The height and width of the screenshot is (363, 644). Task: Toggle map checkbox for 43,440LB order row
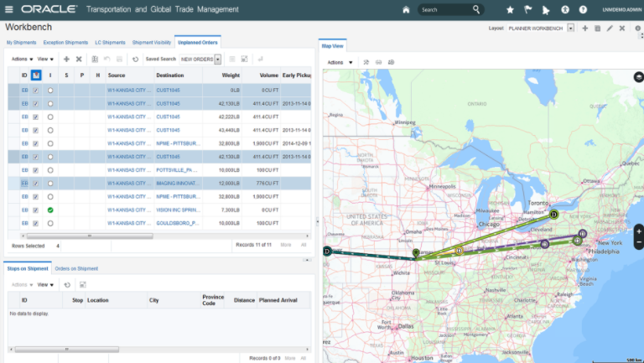[36, 130]
